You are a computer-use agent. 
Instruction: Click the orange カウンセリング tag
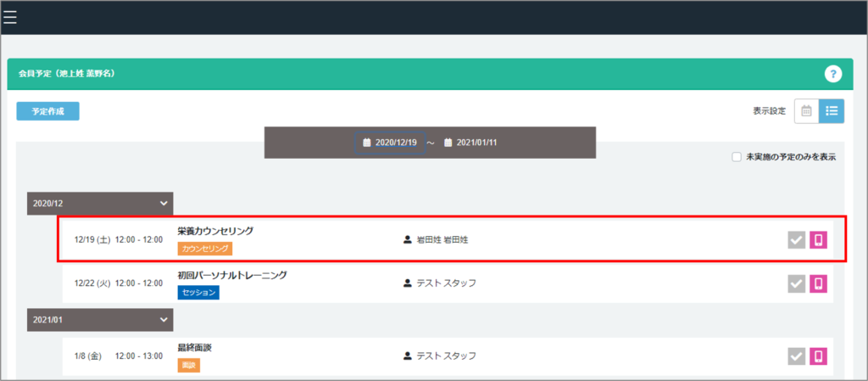coord(205,249)
